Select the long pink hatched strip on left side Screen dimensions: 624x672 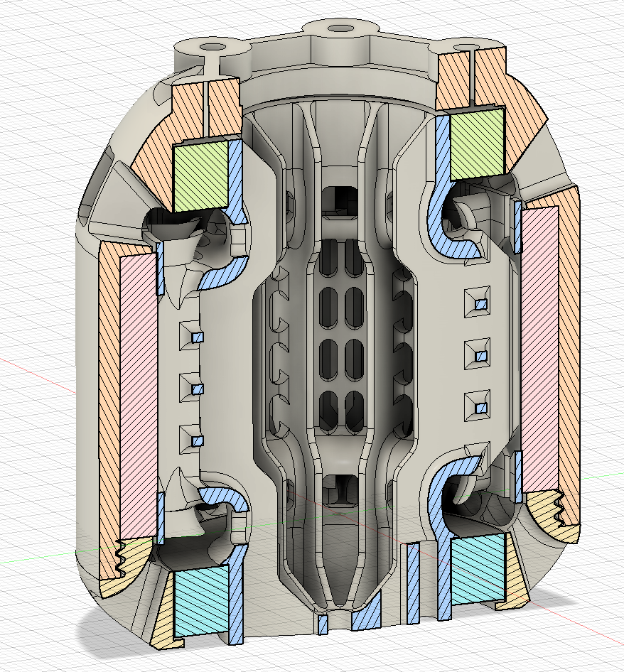(x=138, y=396)
